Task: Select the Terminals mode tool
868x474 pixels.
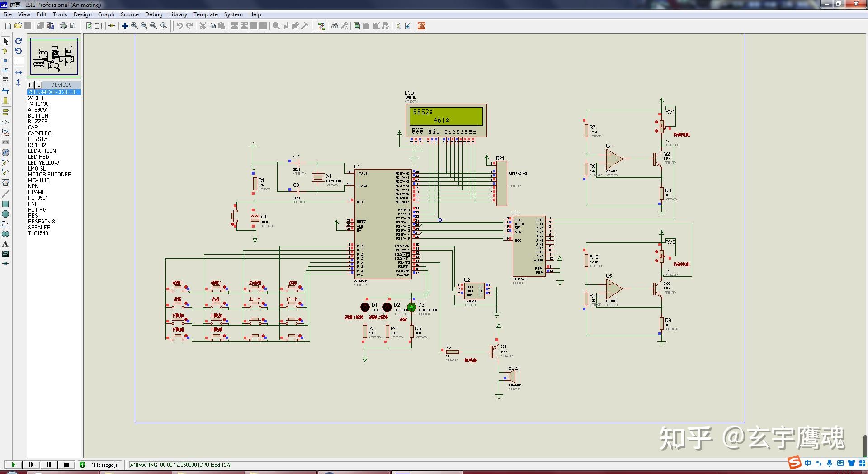Action: (5, 112)
